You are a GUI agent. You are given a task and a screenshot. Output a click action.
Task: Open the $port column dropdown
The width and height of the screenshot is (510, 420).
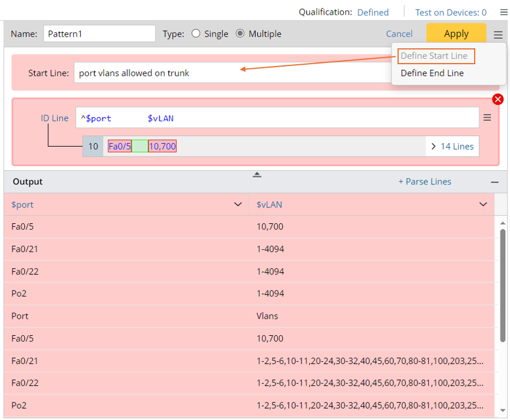[238, 204]
